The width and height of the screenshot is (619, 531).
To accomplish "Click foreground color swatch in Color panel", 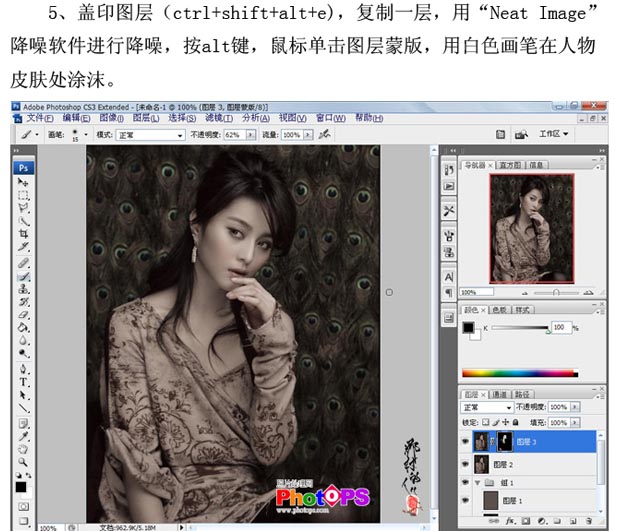I will coord(469,328).
